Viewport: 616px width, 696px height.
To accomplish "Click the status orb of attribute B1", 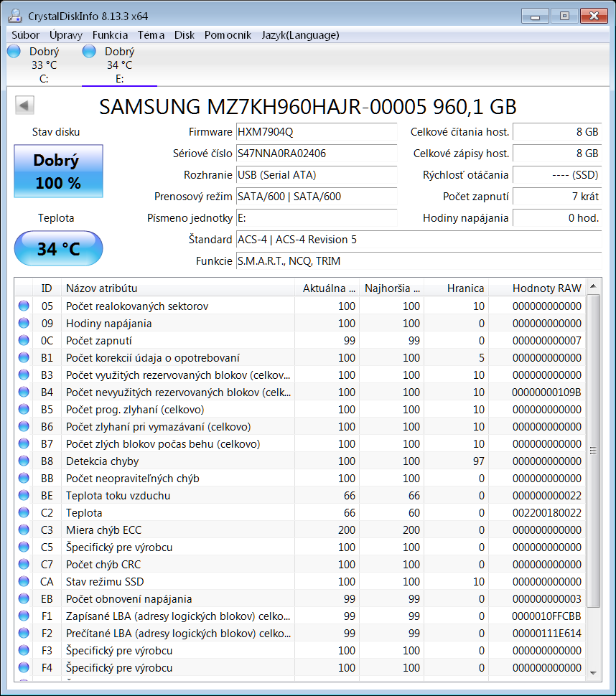I will pyautogui.click(x=24, y=357).
